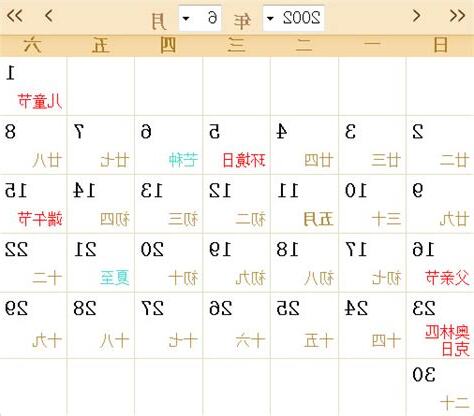The height and width of the screenshot is (416, 474).
Task: Click the single right-pointing chevron icon
Action: pos(416,15)
